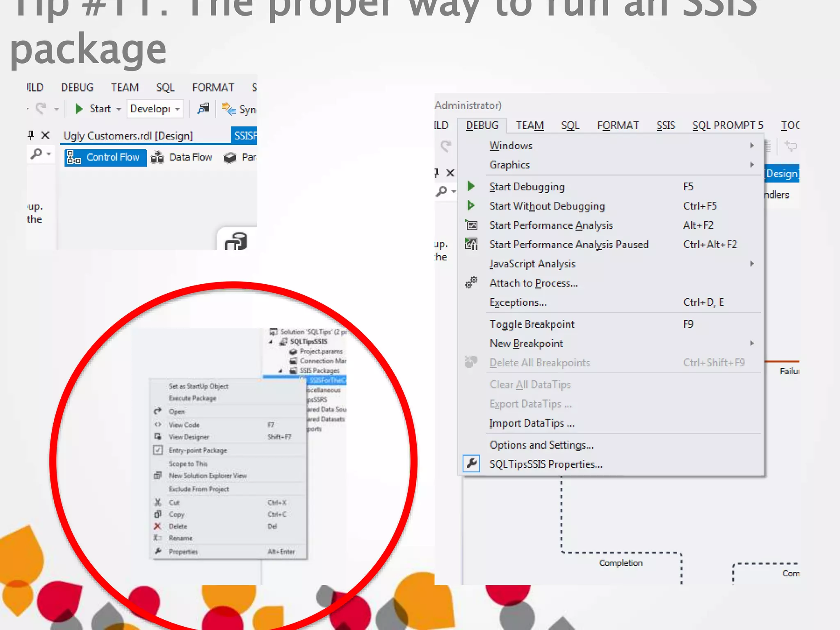
Task: Click the red Delete X icon
Action: coord(157,526)
